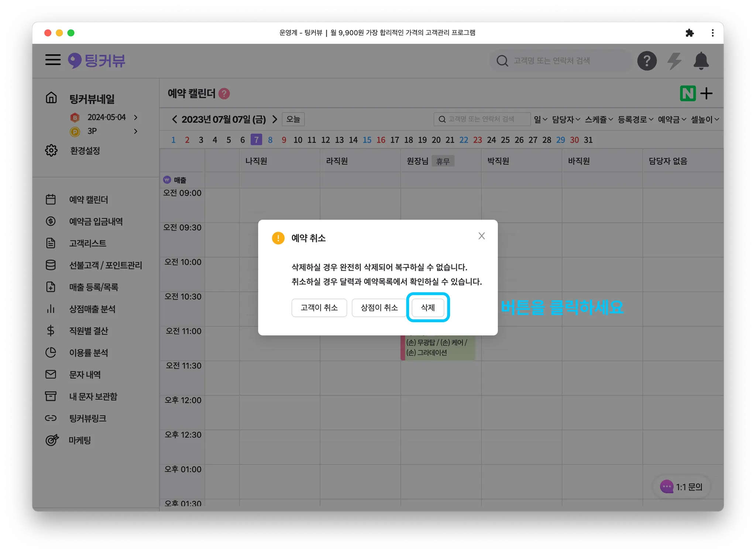
Task: Open 고객리스트 in the sidebar
Action: click(x=88, y=243)
